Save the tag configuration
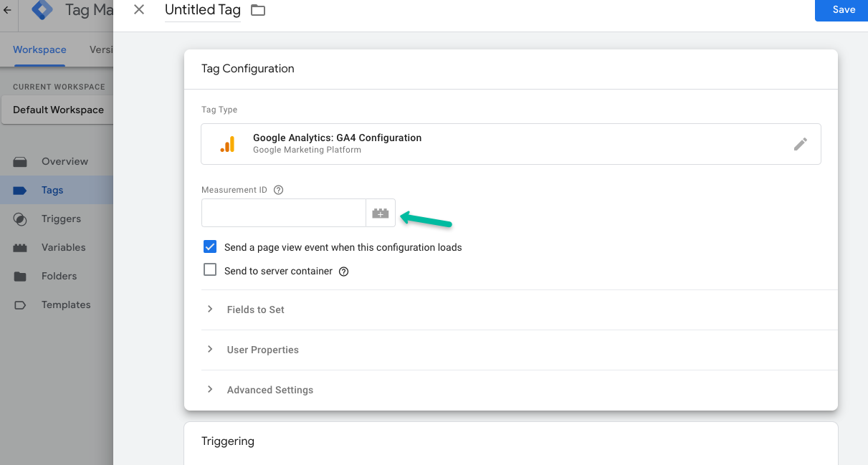This screenshot has height=465, width=868. coord(844,10)
